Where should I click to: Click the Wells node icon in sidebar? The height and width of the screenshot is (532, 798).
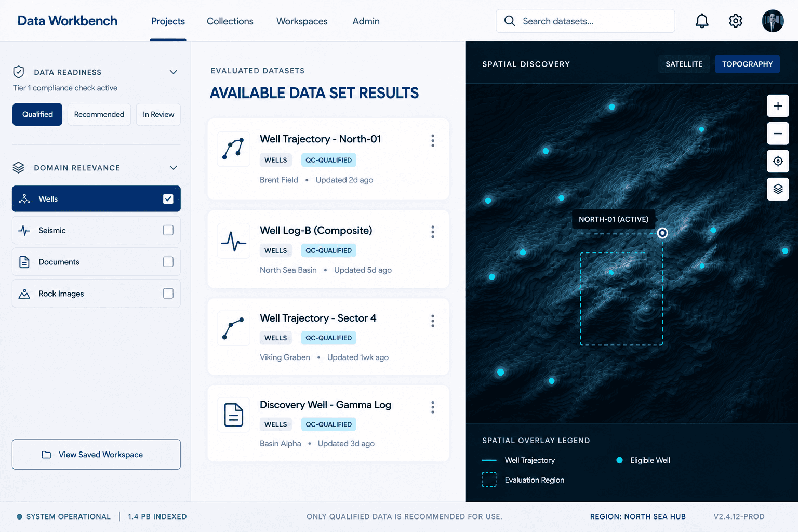click(x=24, y=199)
